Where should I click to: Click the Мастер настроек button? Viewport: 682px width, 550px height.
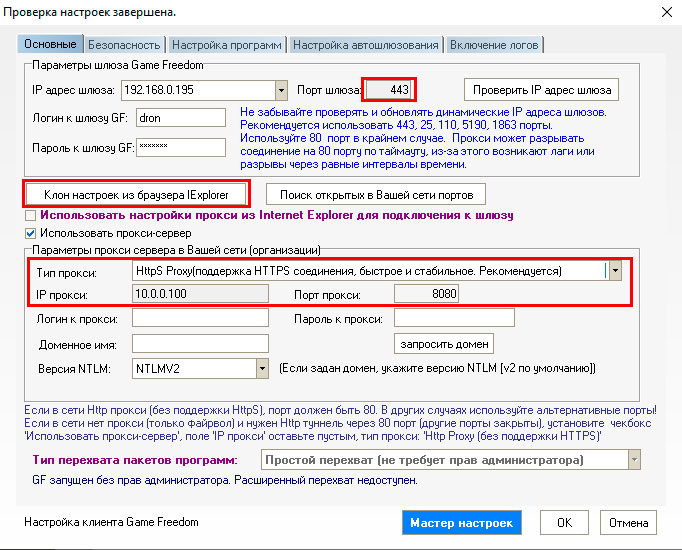461,523
